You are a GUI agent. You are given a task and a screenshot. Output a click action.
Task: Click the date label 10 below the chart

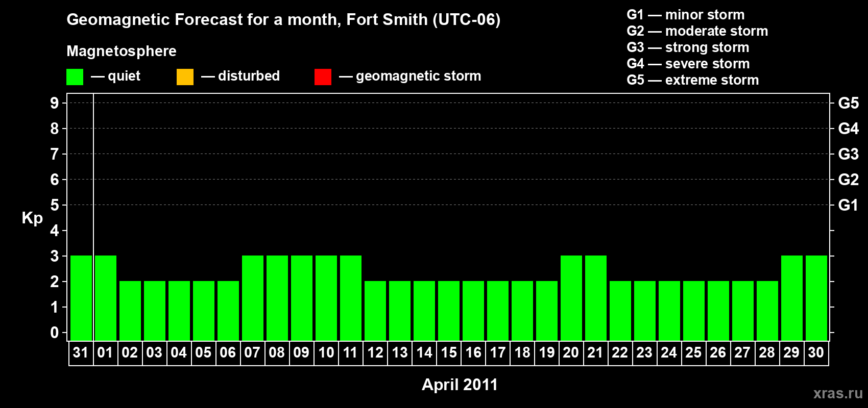(x=326, y=353)
